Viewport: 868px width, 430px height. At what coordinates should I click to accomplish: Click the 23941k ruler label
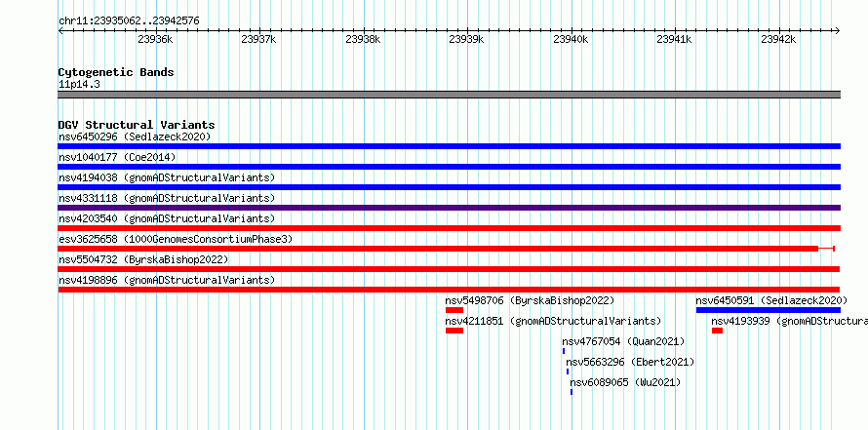click(x=675, y=39)
